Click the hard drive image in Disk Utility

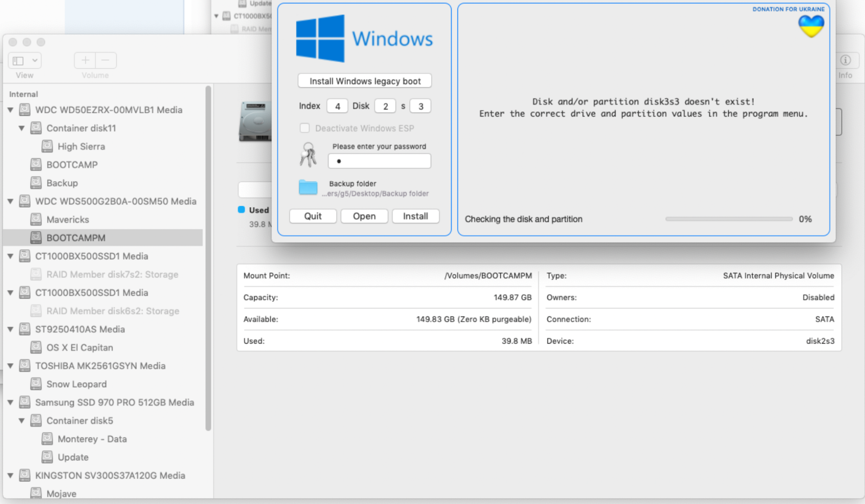[x=255, y=122]
